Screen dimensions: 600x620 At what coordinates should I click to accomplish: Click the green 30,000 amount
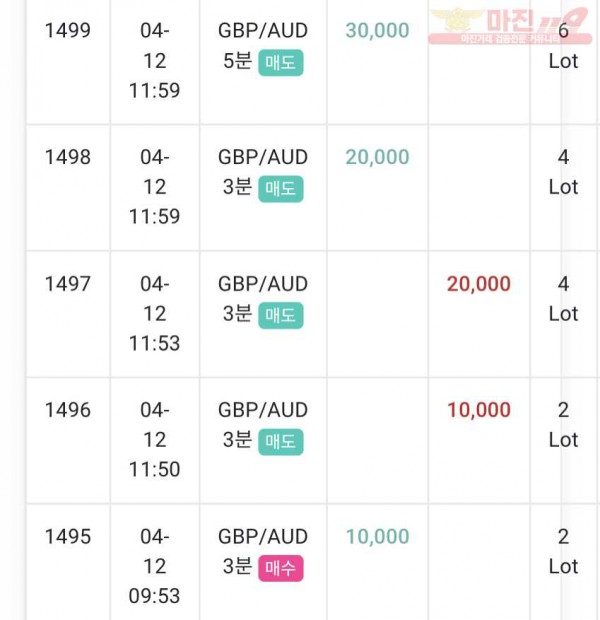point(377,30)
